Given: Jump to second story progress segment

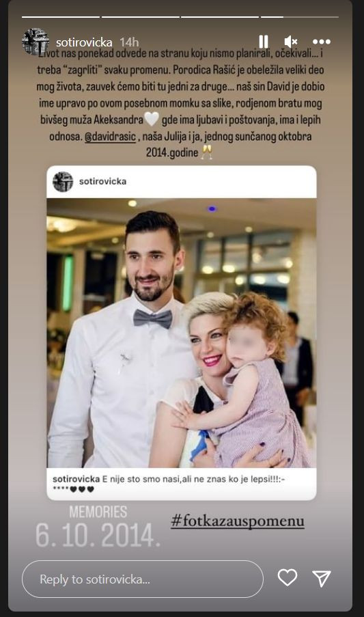Looking at the screenshot, I should (x=140, y=17).
